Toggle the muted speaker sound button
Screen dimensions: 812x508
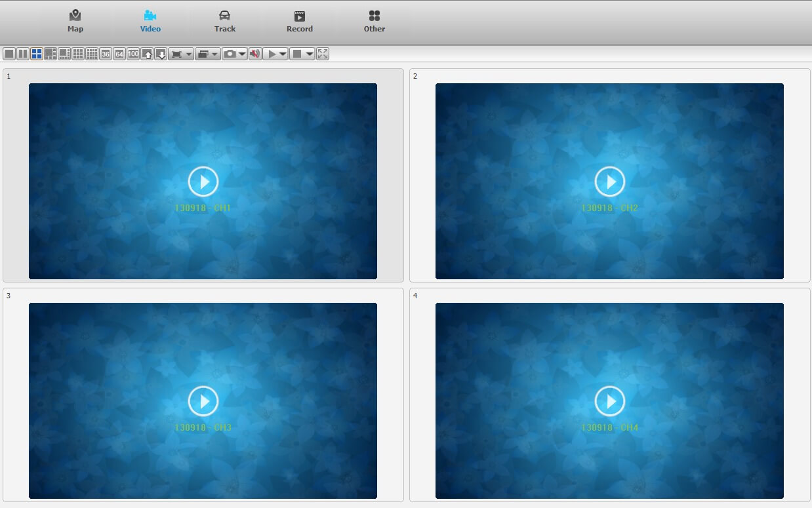coord(254,54)
